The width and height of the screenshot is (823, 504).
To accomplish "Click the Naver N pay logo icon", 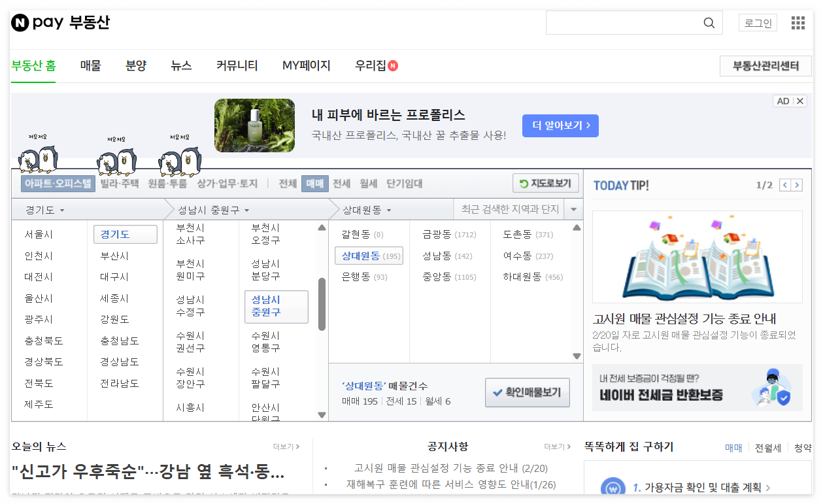I will pos(20,23).
